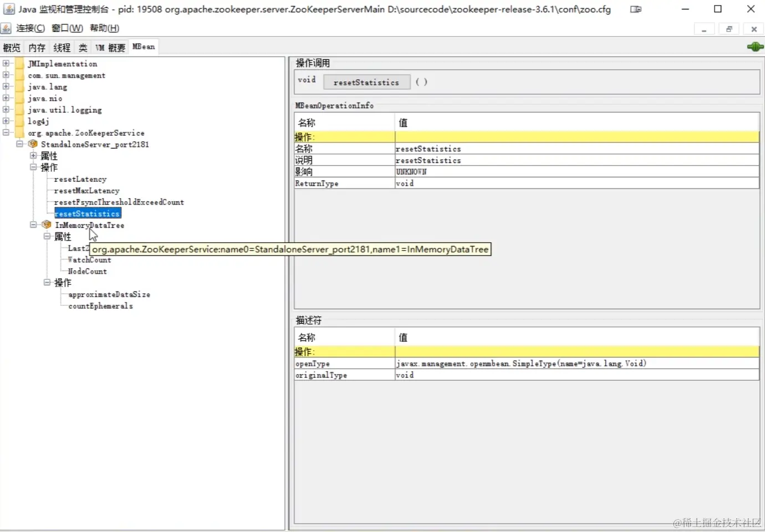Click the void value in originalType row
Image resolution: width=765 pixels, height=532 pixels.
point(405,375)
